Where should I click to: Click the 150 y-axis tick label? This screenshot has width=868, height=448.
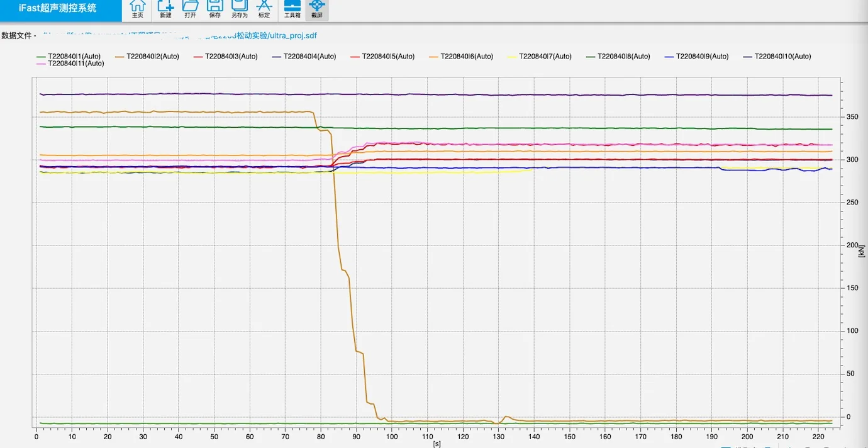click(x=852, y=288)
